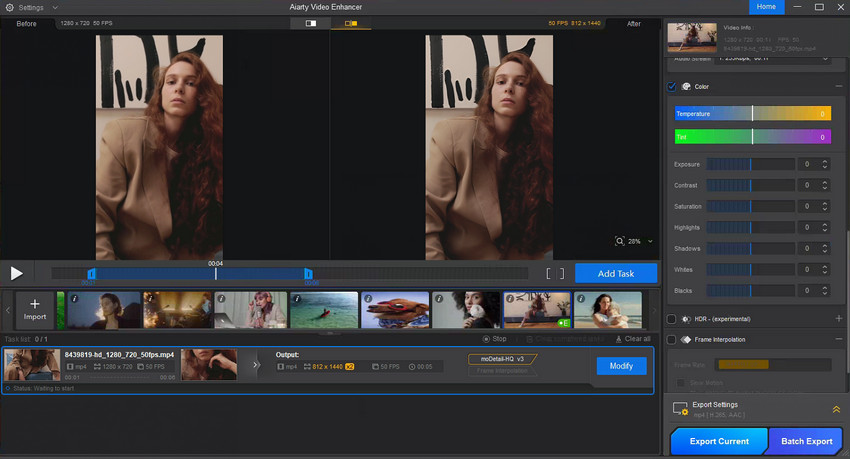Enable the HDR (experimental) checkbox

coord(672,319)
